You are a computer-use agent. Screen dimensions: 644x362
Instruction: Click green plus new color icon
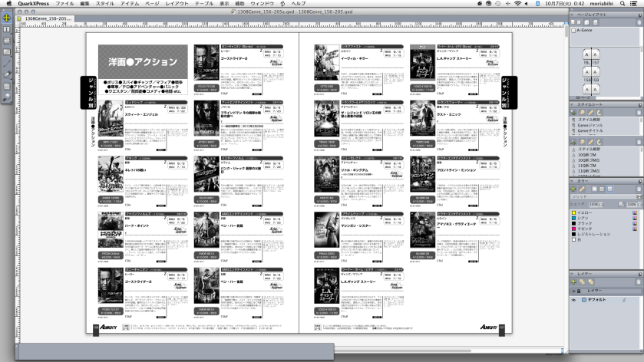pos(573,189)
